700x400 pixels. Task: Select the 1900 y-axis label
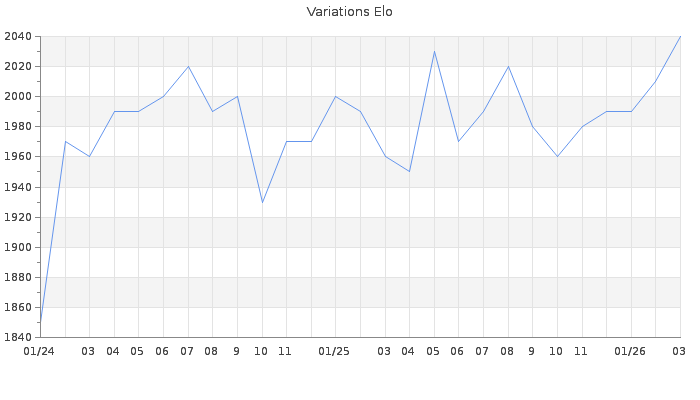(x=18, y=247)
